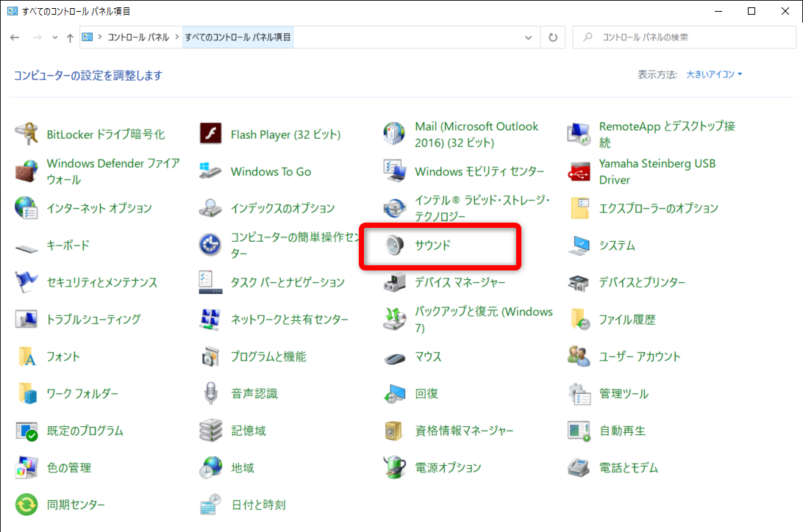This screenshot has height=532, width=803.
Task: Open the Yamaha Steinberg USB Driver icon
Action: pos(579,171)
